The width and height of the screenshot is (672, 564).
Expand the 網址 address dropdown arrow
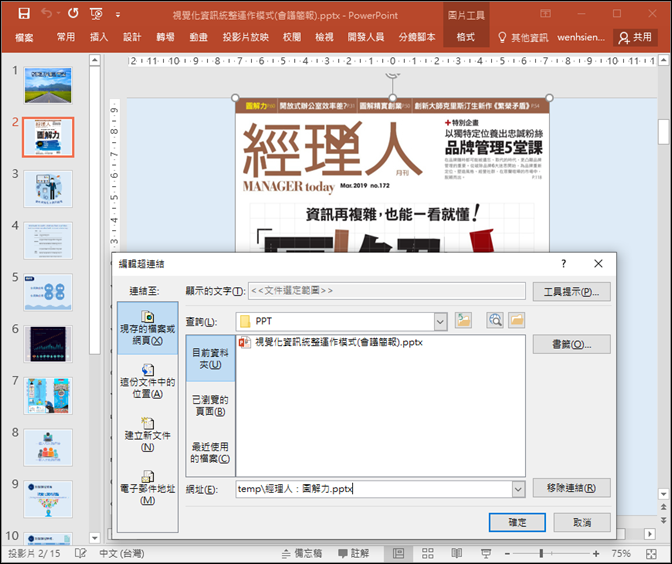518,489
